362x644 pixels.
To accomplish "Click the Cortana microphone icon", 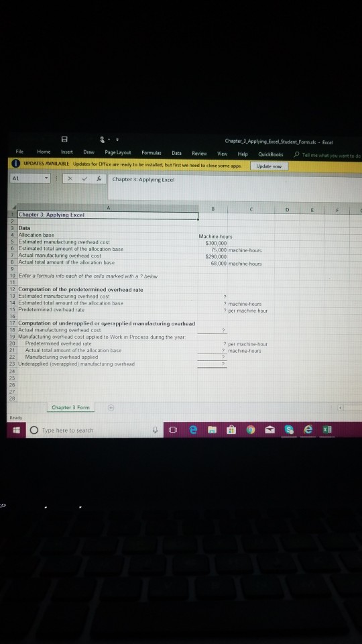I will pyautogui.click(x=156, y=430).
